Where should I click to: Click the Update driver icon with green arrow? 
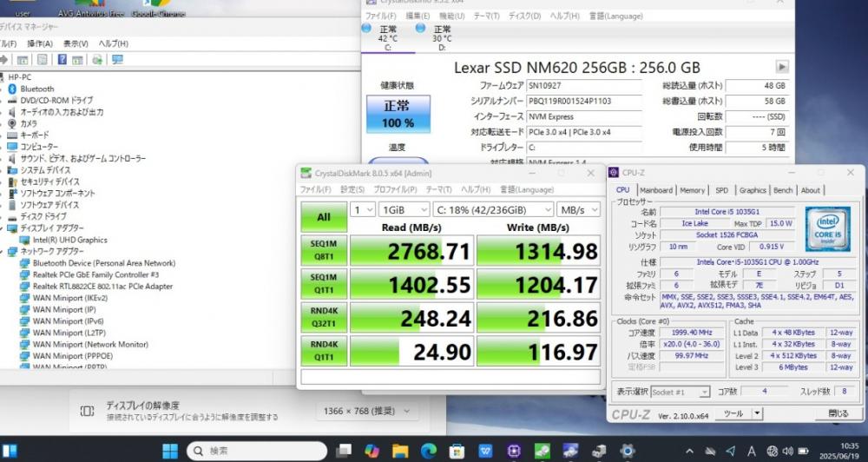pyautogui.click(x=97, y=60)
